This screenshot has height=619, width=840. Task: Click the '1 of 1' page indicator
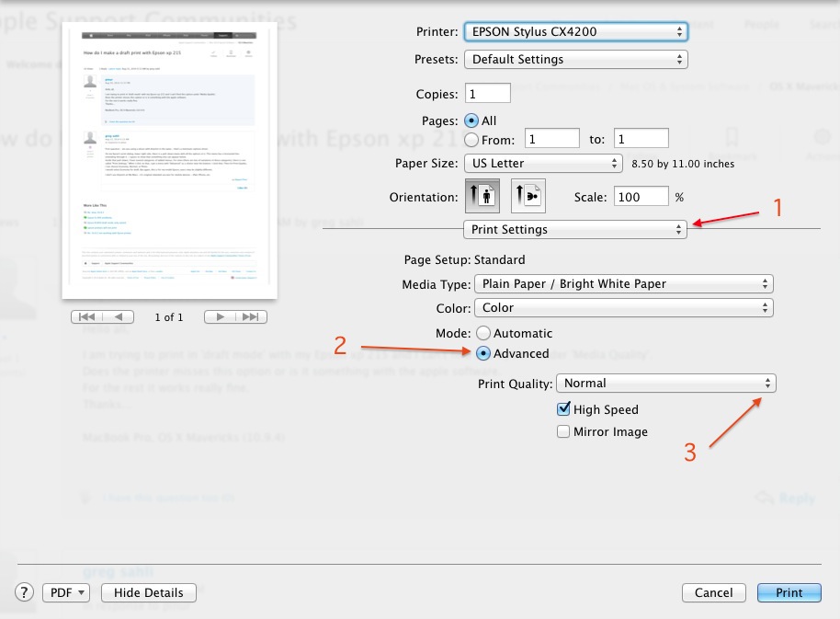point(169,317)
